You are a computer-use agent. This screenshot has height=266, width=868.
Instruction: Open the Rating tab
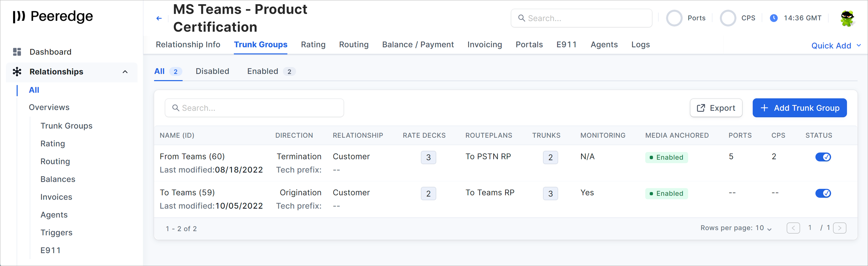point(313,45)
